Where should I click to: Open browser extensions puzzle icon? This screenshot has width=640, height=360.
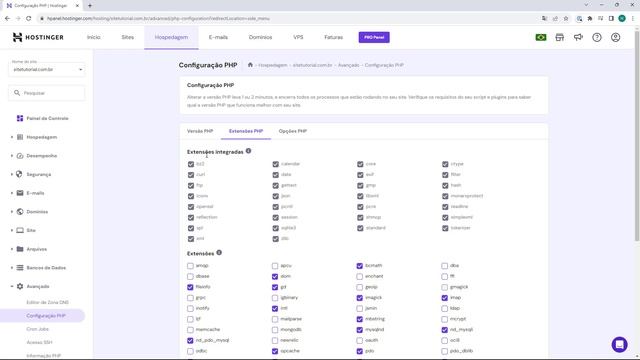[590, 18]
